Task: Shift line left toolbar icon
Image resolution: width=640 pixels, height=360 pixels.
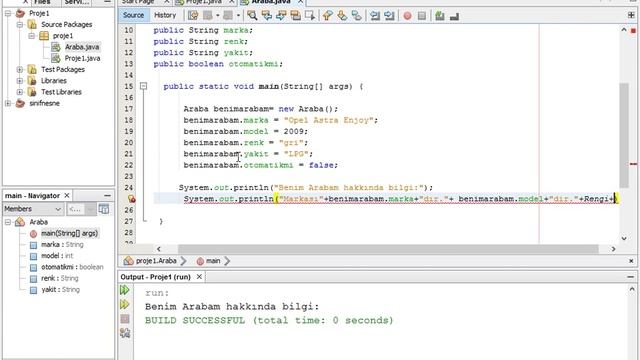Action: click(x=375, y=16)
